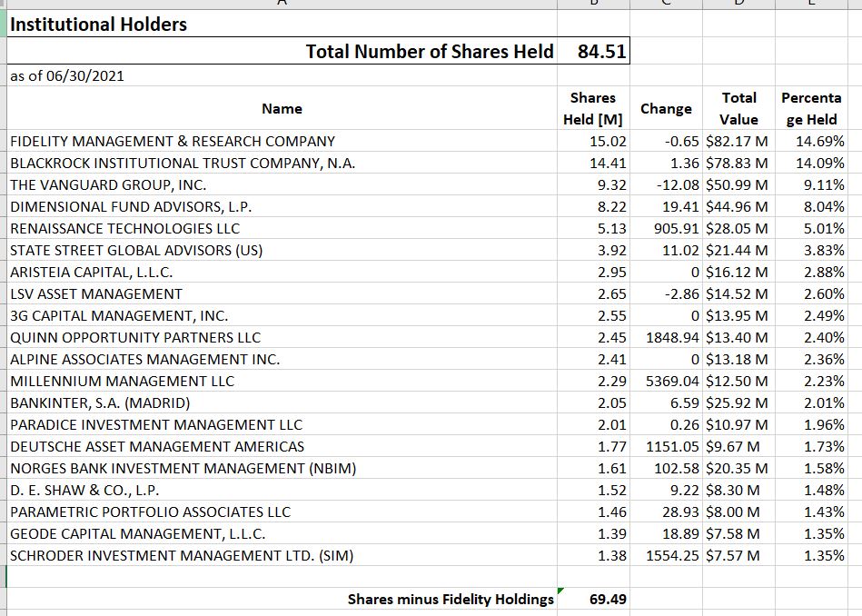This screenshot has height=616, width=862.
Task: Select ALPINE ASSOCIATES MANAGEMENT INC. cell
Action: [282, 359]
